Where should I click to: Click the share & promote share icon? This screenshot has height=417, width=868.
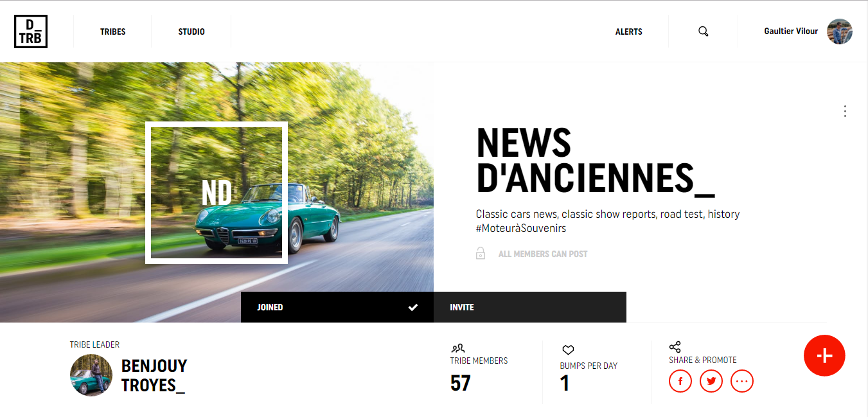675,347
